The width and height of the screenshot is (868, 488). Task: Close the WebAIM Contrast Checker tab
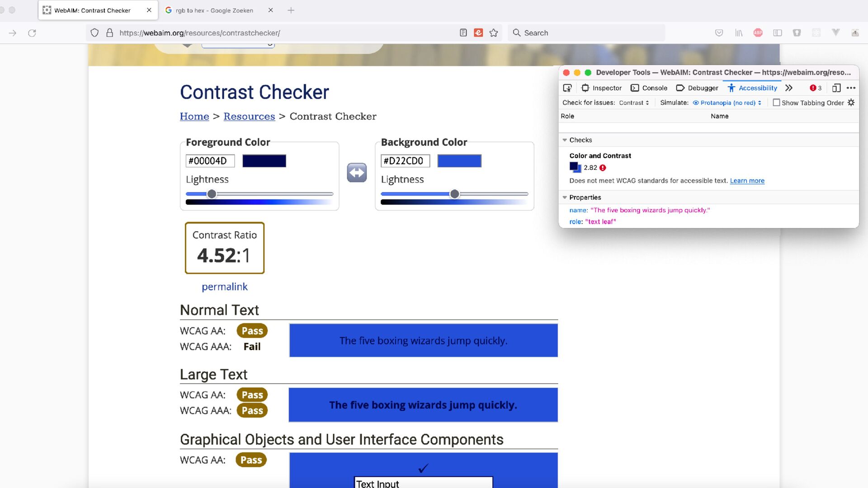coord(149,10)
